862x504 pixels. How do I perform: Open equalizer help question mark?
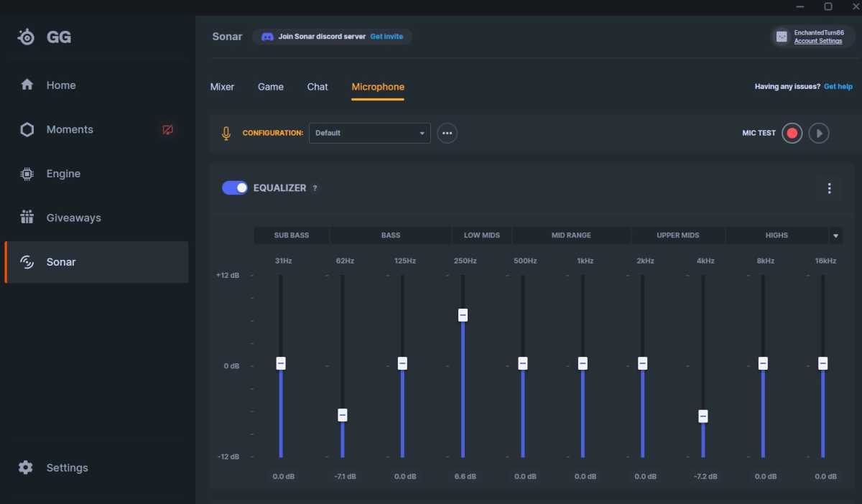pos(315,188)
